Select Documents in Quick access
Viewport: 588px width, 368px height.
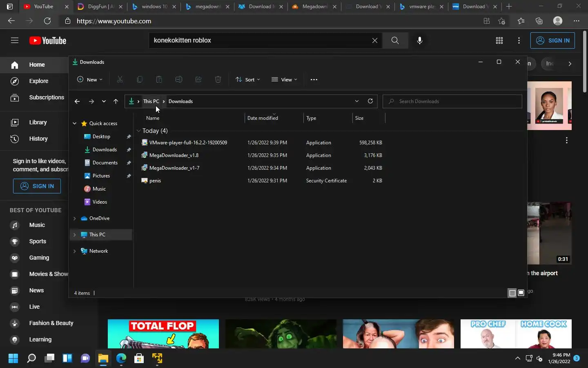[x=105, y=163]
